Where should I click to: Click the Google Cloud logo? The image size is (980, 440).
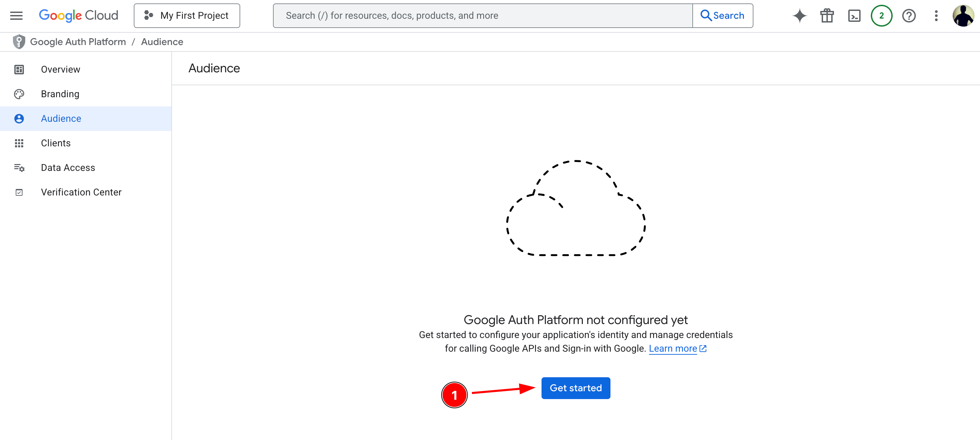pyautogui.click(x=79, y=16)
